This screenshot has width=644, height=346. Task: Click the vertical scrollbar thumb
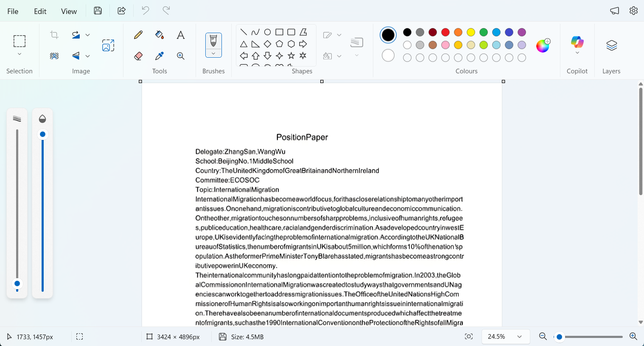[641, 141]
